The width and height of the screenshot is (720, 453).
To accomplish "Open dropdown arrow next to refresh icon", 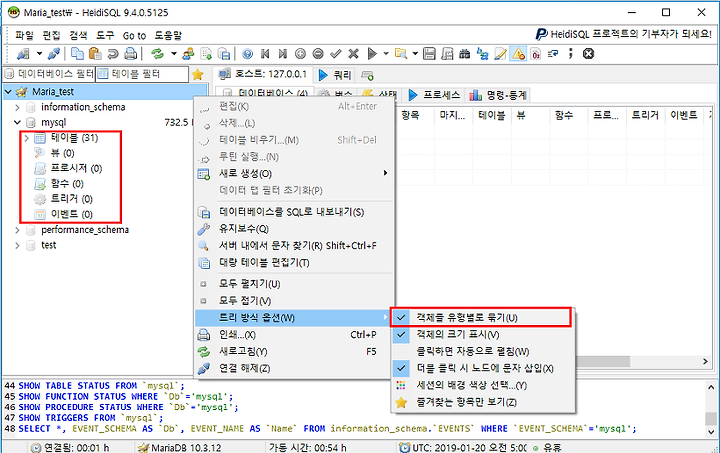I will 174,54.
